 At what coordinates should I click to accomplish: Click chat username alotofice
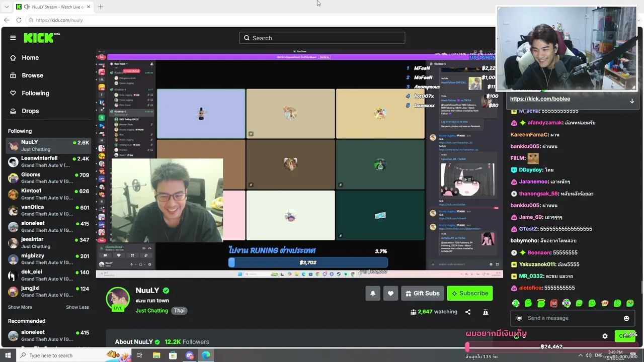click(530, 288)
